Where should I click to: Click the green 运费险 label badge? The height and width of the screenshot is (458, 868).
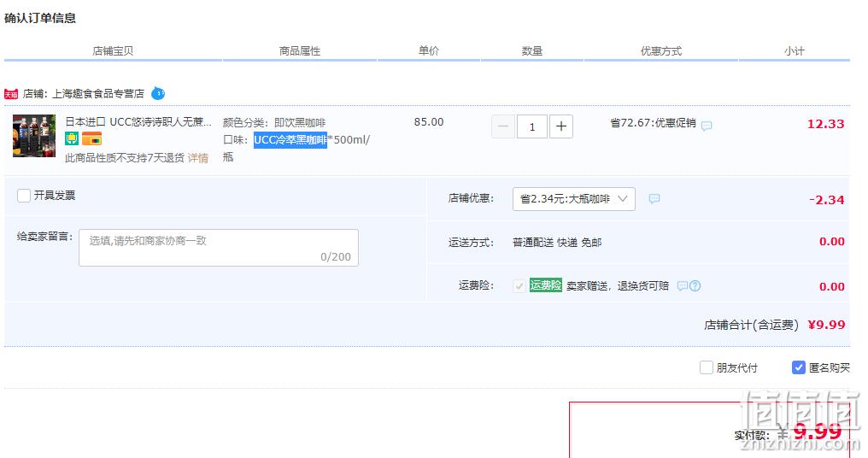[546, 285]
